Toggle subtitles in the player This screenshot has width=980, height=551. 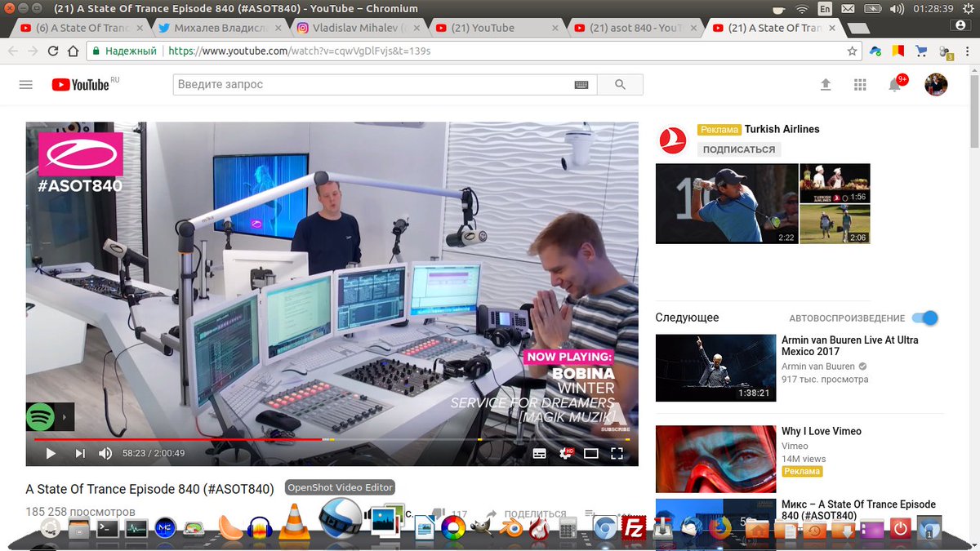[x=539, y=453]
